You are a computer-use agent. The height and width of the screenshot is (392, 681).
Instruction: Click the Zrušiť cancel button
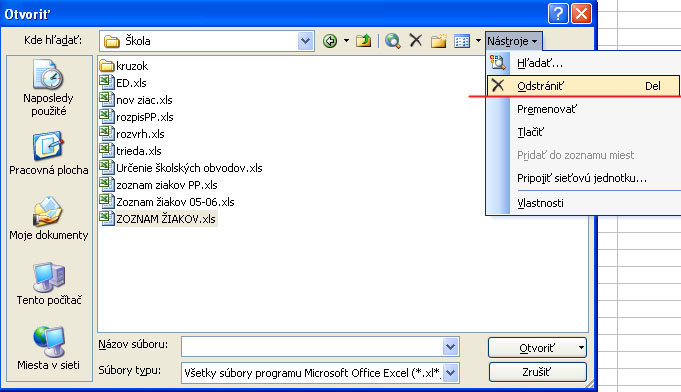click(537, 372)
